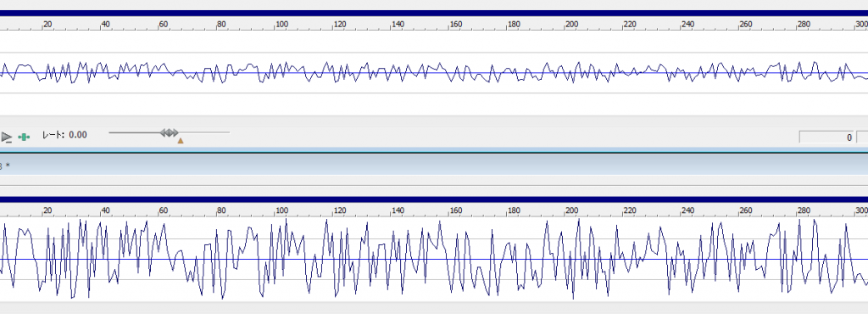Place cursor in the lower large-amplitude waveform
Viewport: 868px width, 314px height.
pos(434,259)
